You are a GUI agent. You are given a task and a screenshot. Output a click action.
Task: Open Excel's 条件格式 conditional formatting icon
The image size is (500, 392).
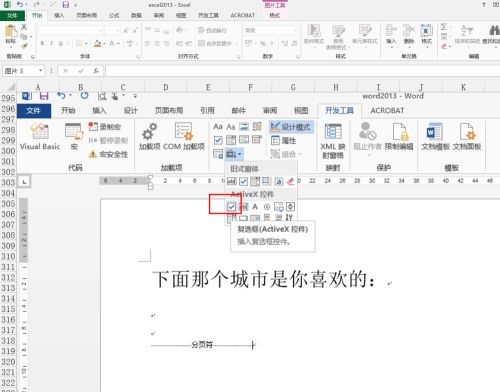pyautogui.click(x=314, y=31)
